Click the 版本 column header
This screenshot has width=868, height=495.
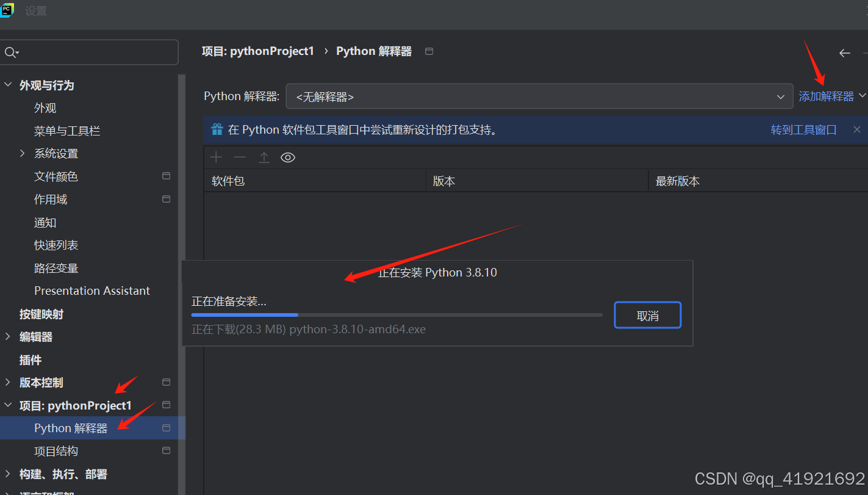[x=537, y=181]
